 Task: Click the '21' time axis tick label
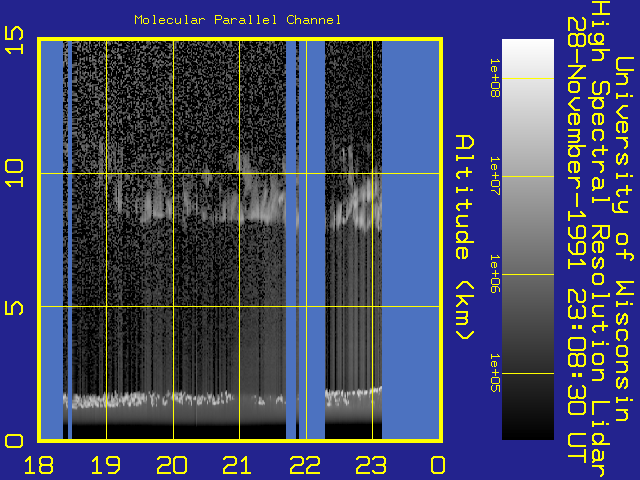point(238,465)
